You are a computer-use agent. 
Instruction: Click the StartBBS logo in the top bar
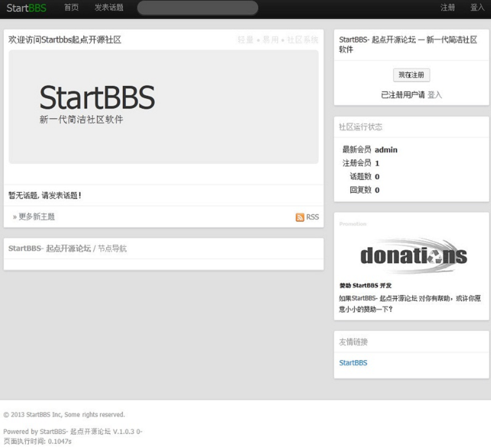coord(26,8)
